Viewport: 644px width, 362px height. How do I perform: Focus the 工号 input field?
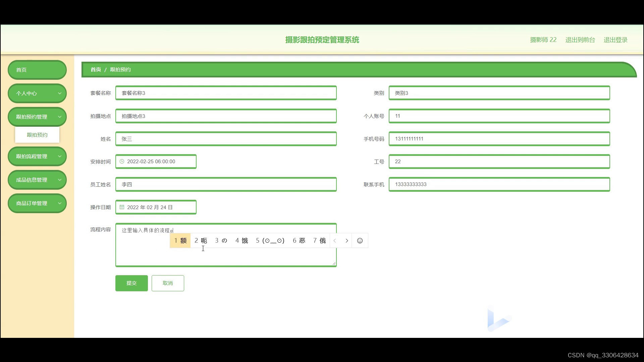499,162
